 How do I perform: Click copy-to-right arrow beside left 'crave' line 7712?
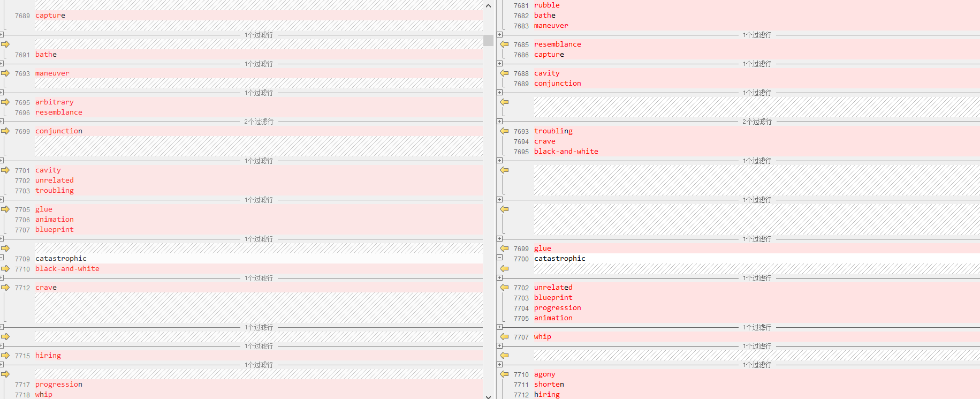tap(5, 288)
